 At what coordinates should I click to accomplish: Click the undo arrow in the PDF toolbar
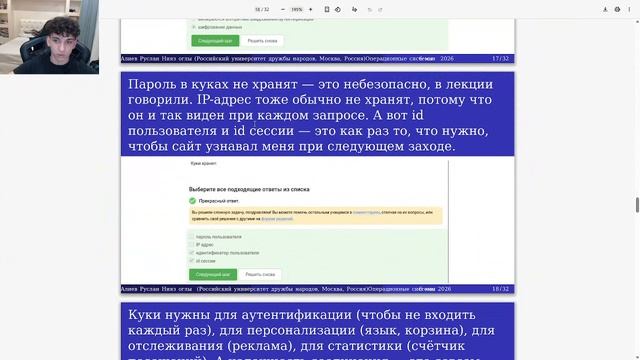coord(370,10)
